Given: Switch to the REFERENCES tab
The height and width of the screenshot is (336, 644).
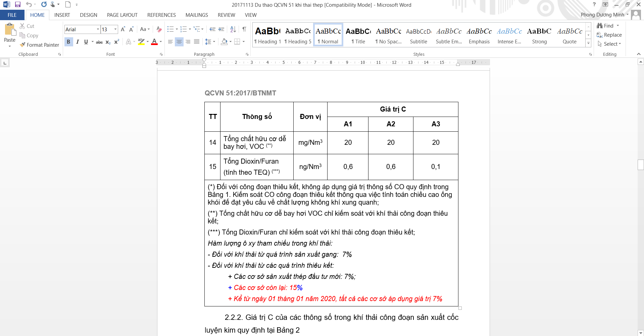Looking at the screenshot, I should point(161,15).
